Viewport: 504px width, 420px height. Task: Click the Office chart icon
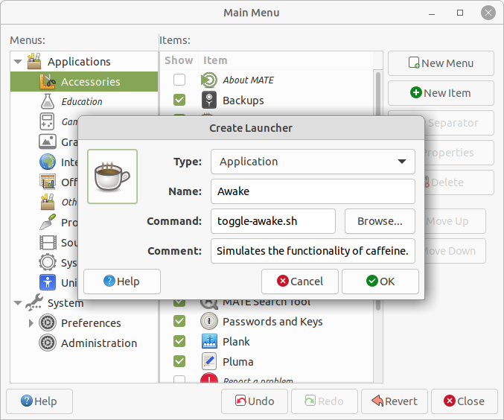(x=48, y=182)
